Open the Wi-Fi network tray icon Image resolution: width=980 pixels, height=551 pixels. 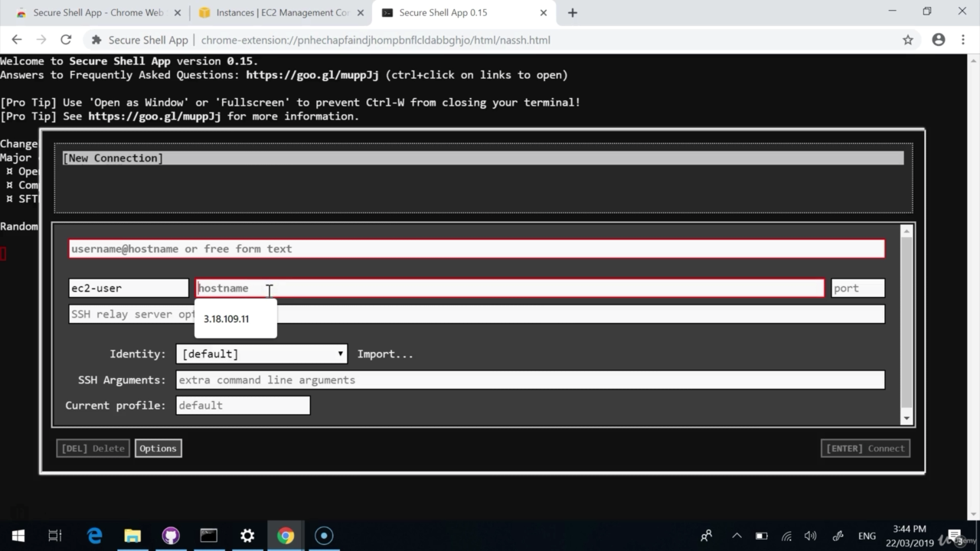pyautogui.click(x=786, y=536)
